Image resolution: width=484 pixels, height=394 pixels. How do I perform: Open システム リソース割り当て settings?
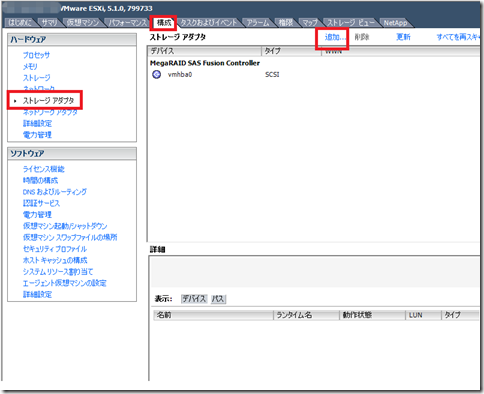pyautogui.click(x=58, y=271)
